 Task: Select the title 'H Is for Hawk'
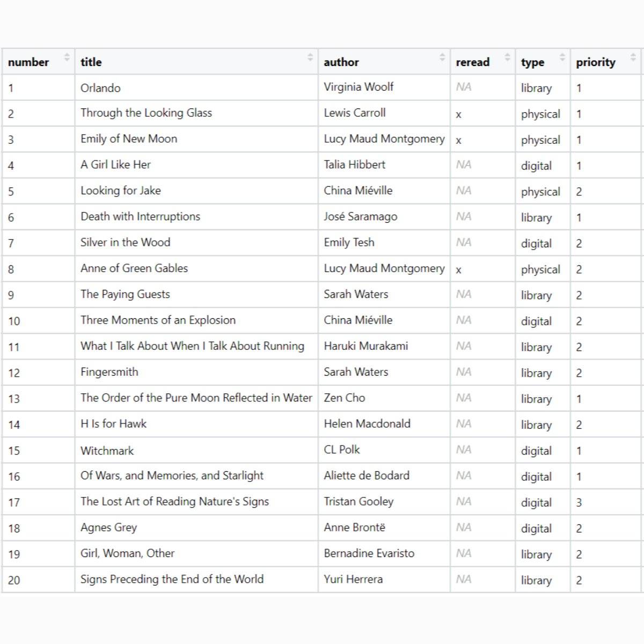[113, 424]
